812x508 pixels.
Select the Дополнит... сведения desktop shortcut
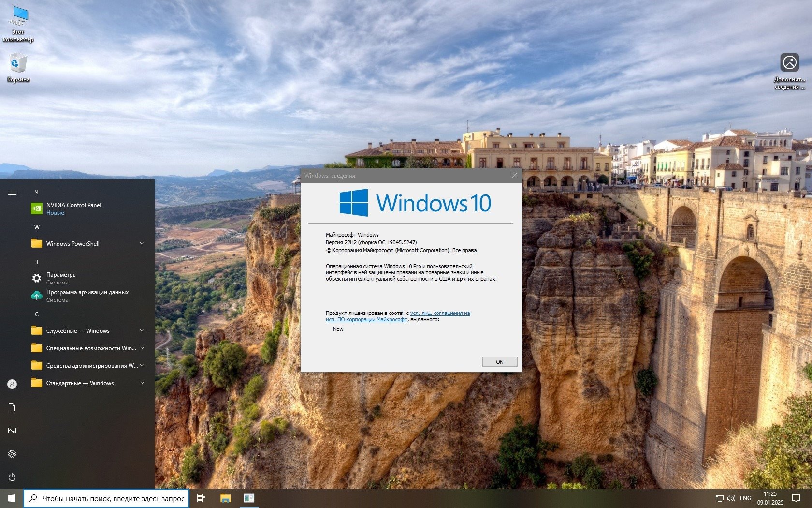tap(789, 71)
